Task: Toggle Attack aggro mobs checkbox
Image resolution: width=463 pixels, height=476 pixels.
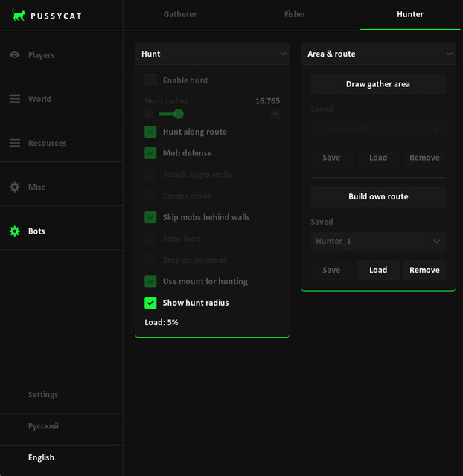Action: (x=150, y=175)
